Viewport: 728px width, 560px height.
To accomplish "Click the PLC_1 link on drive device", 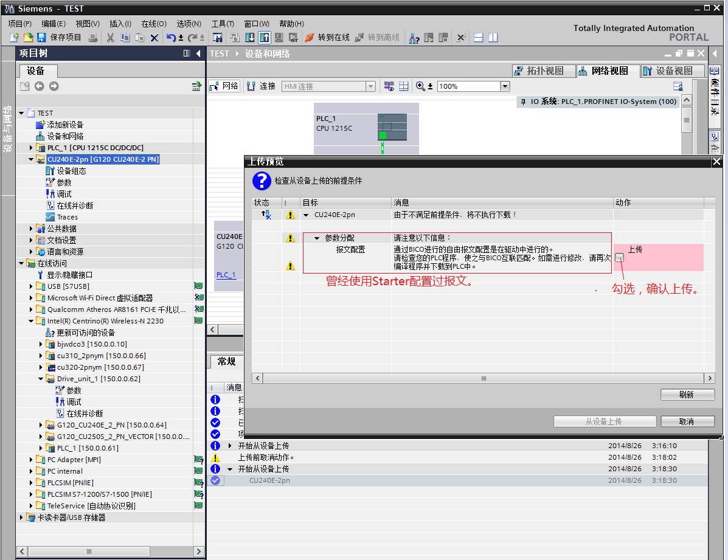I will pyautogui.click(x=226, y=274).
